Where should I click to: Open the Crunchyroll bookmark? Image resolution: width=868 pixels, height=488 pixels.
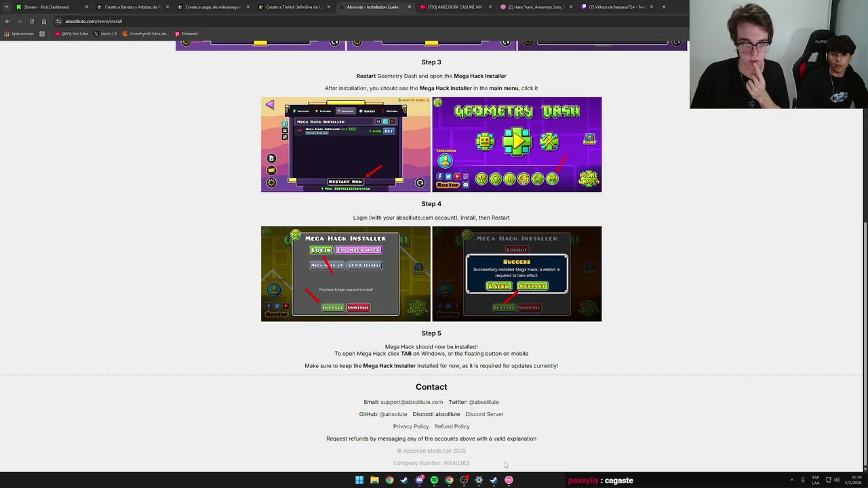146,34
